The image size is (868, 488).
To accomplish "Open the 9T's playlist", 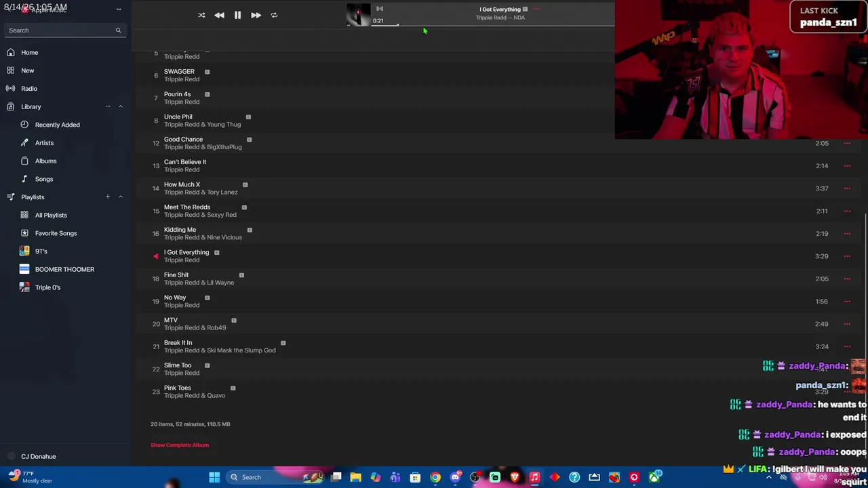I will 41,251.
